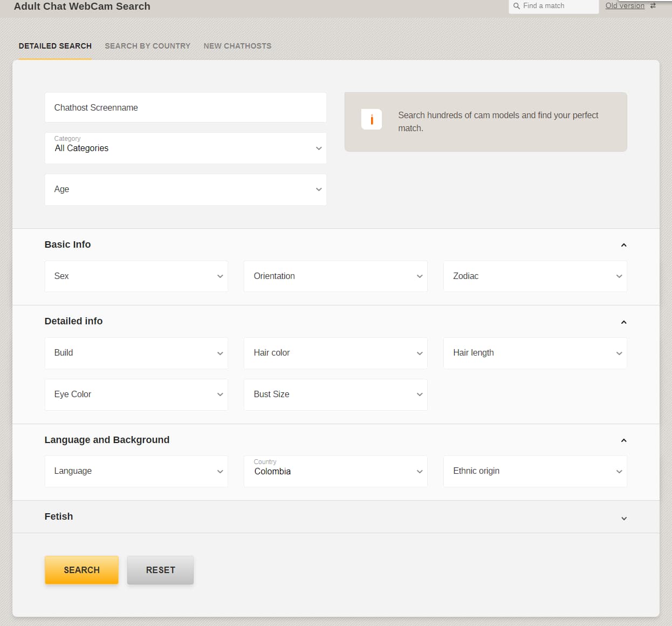Screen dimensions: 672x626
Task: Click the Chathost Screenname field
Action: click(x=186, y=107)
